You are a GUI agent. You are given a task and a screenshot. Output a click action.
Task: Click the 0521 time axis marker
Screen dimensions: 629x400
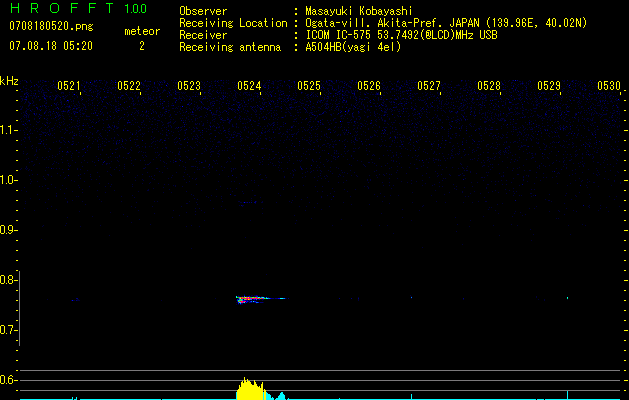pyautogui.click(x=69, y=86)
